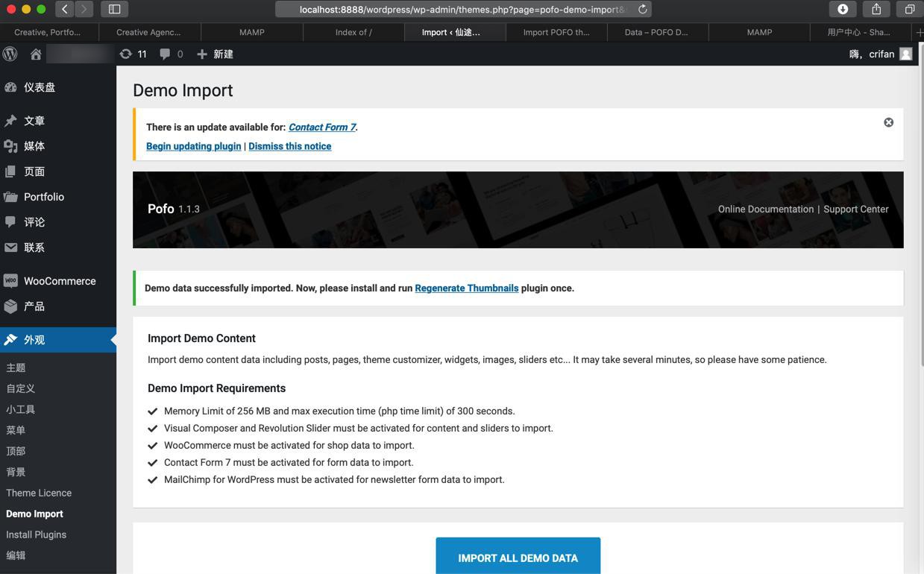
Task: Go back with Safari's back arrow
Action: pos(65,9)
